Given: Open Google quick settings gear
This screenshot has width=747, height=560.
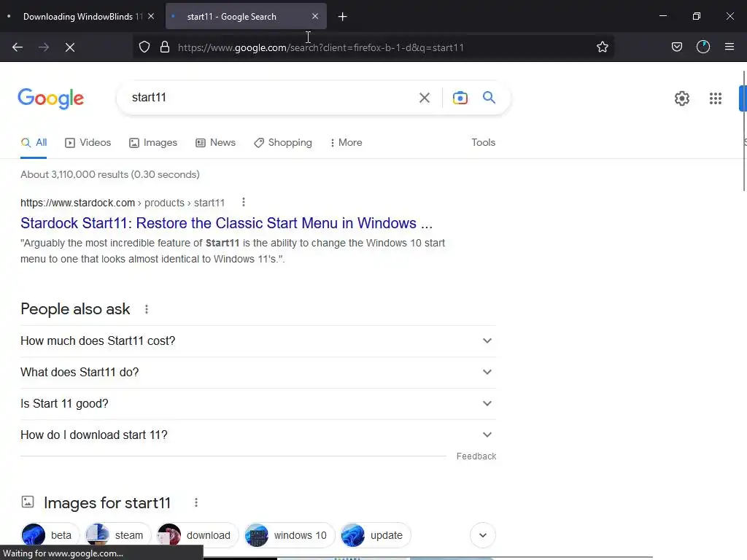Looking at the screenshot, I should [x=682, y=98].
